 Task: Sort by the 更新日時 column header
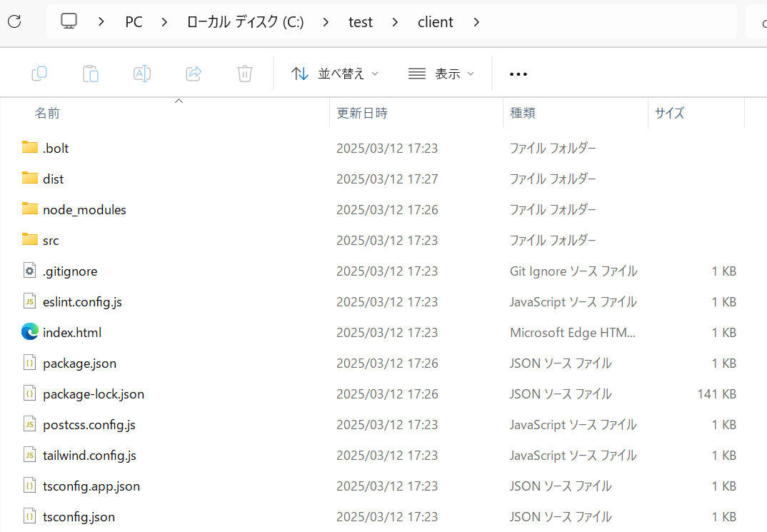362,113
